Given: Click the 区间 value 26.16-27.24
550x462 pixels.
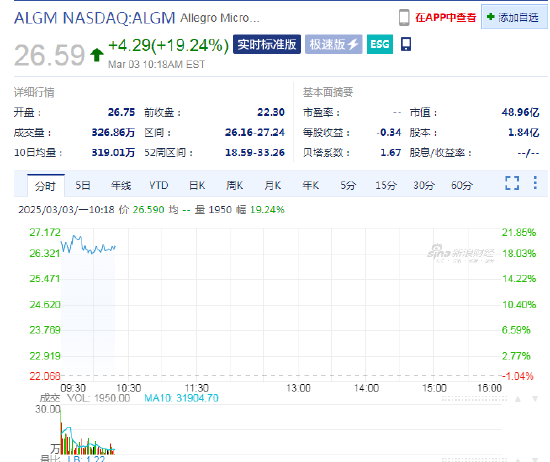Looking at the screenshot, I should point(255,133).
